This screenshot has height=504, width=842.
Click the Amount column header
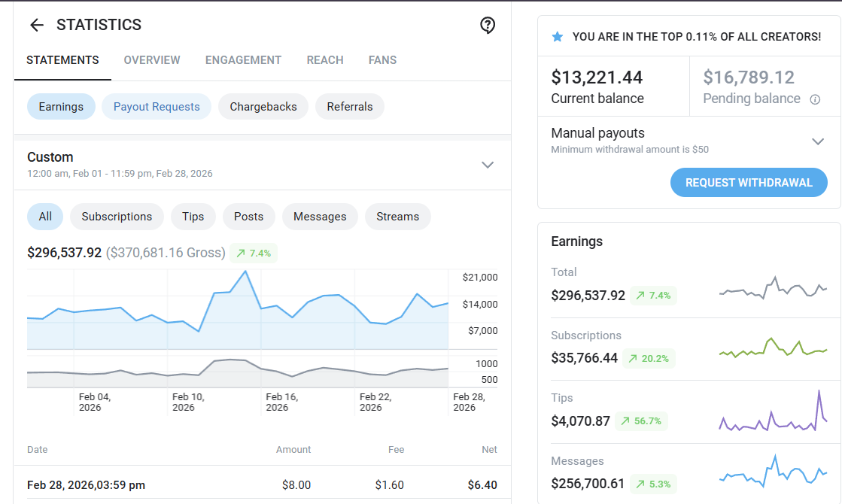coord(293,450)
